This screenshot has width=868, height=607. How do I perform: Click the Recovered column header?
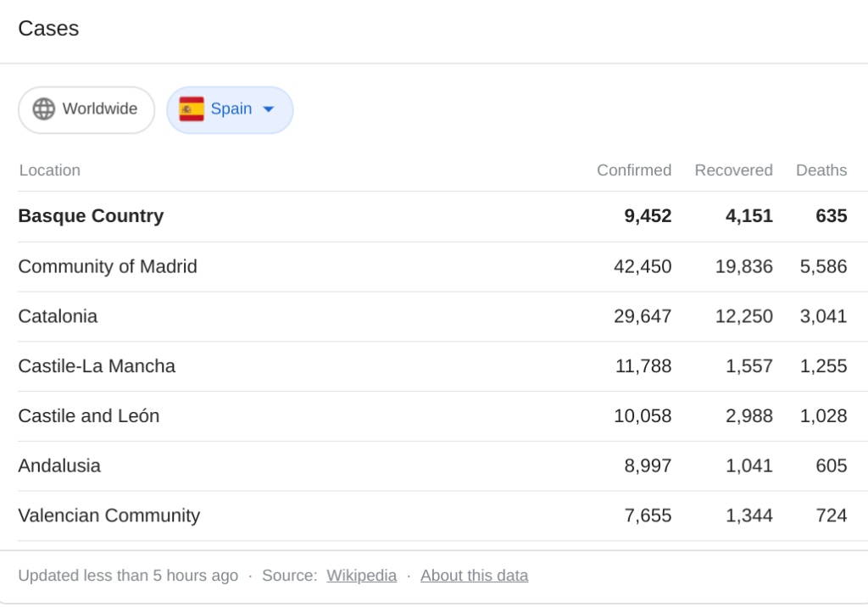tap(733, 170)
